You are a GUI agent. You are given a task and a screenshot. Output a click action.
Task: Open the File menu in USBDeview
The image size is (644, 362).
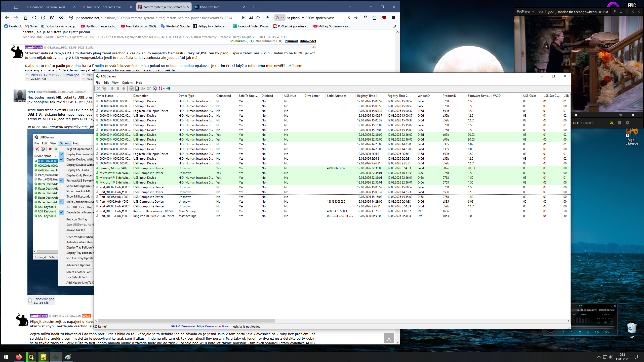(x=98, y=82)
